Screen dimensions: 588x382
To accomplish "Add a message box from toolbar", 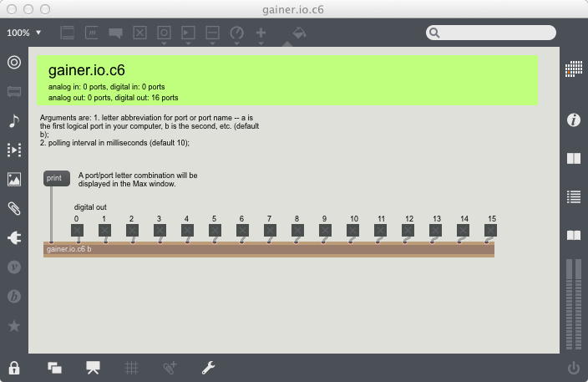I will [92, 33].
